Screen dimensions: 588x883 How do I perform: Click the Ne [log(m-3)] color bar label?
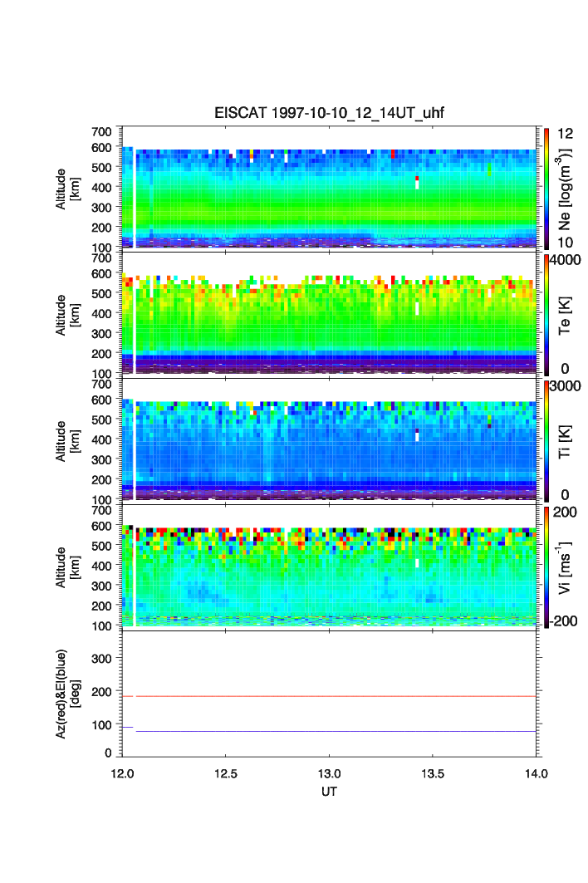(x=564, y=189)
